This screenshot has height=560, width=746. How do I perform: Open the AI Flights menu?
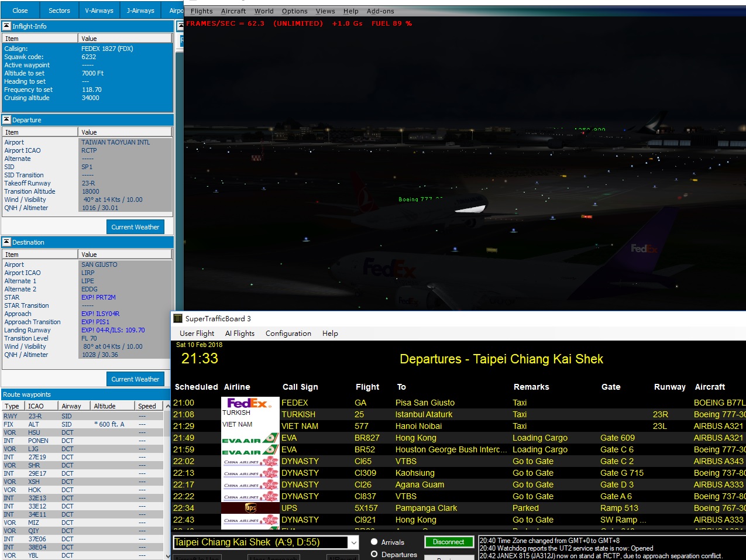(240, 334)
